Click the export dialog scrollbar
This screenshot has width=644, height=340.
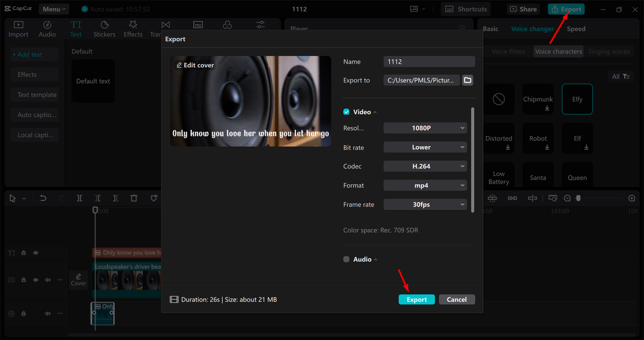(472, 159)
